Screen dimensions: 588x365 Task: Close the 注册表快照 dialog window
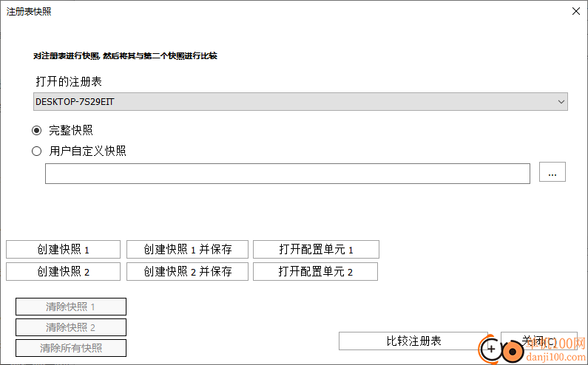point(576,11)
